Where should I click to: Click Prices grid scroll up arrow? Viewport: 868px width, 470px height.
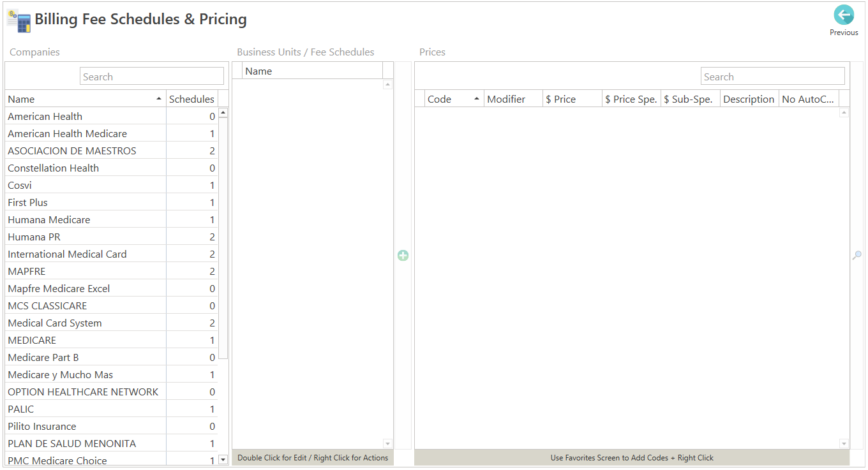tap(844, 113)
